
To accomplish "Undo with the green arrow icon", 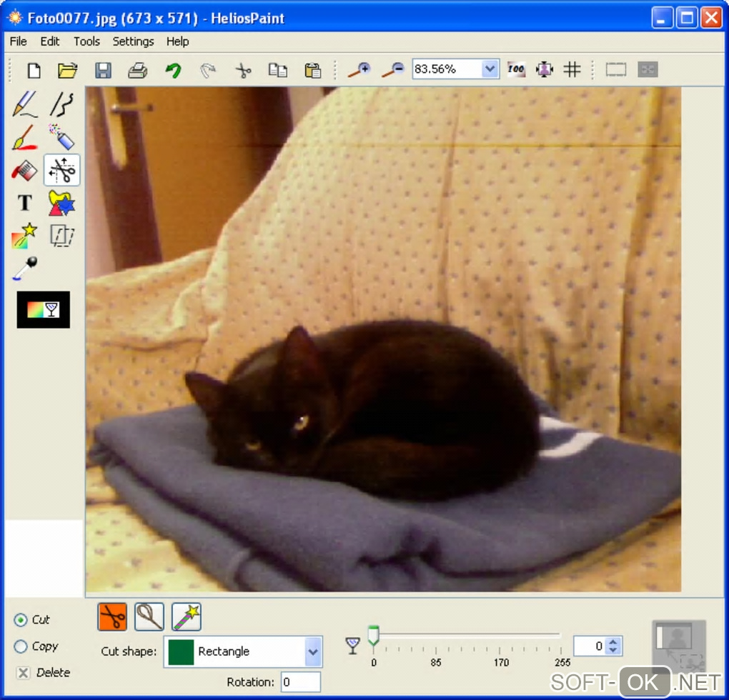I will (174, 71).
